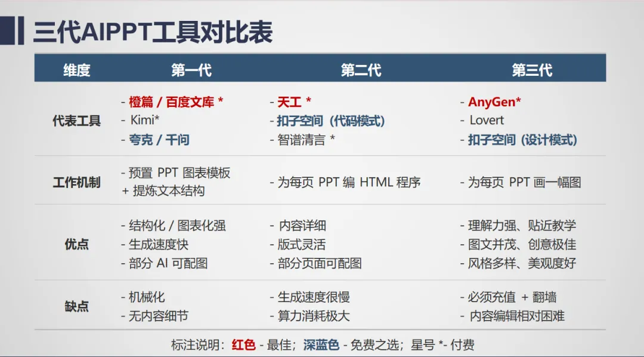Image resolution: width=644 pixels, height=357 pixels.
Task: Select the red text 橙篇 / 百度文库 *
Action: tap(176, 102)
